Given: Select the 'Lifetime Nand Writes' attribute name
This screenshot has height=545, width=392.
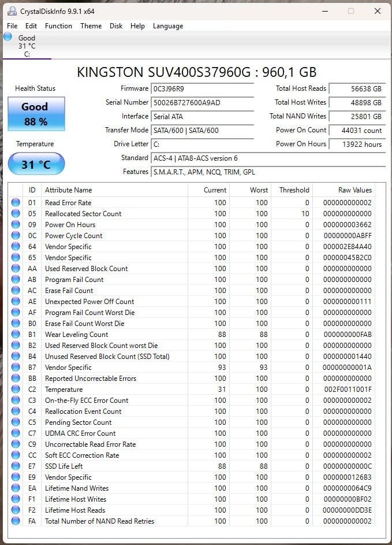Looking at the screenshot, I should (x=77, y=488).
